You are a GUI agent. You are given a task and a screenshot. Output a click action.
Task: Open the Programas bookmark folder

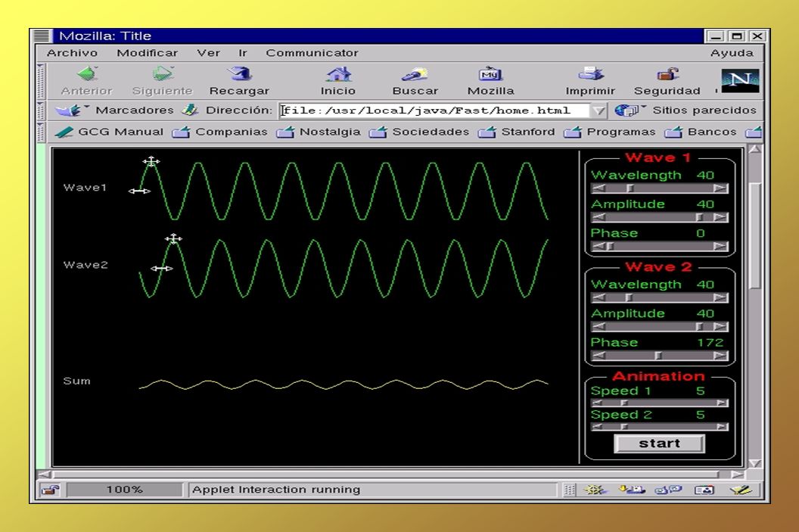[609, 132]
